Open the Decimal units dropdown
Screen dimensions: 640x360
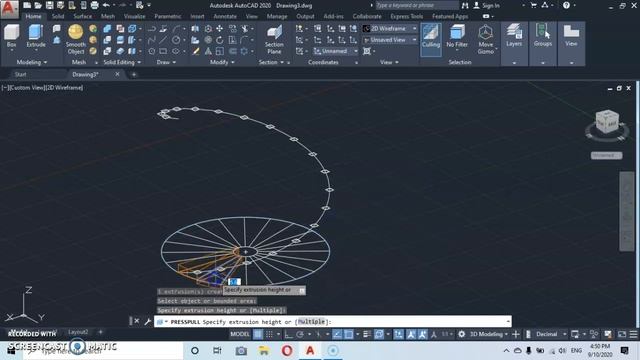[551, 334]
